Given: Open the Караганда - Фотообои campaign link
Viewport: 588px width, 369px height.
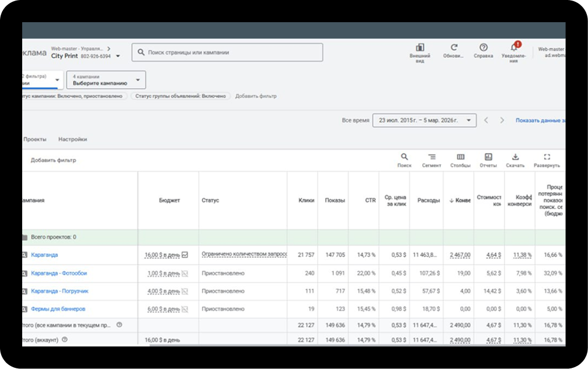Looking at the screenshot, I should 59,273.
